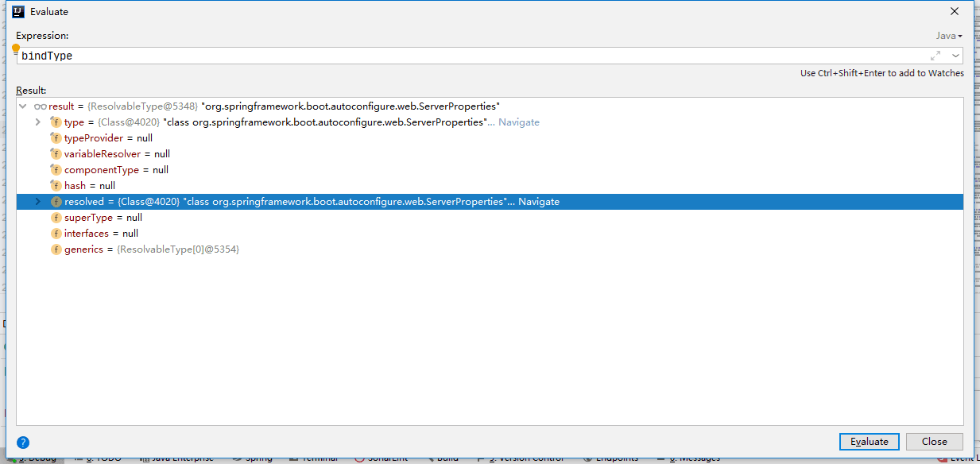980x464 pixels.
Task: Click the Evaluate button
Action: (x=870, y=442)
